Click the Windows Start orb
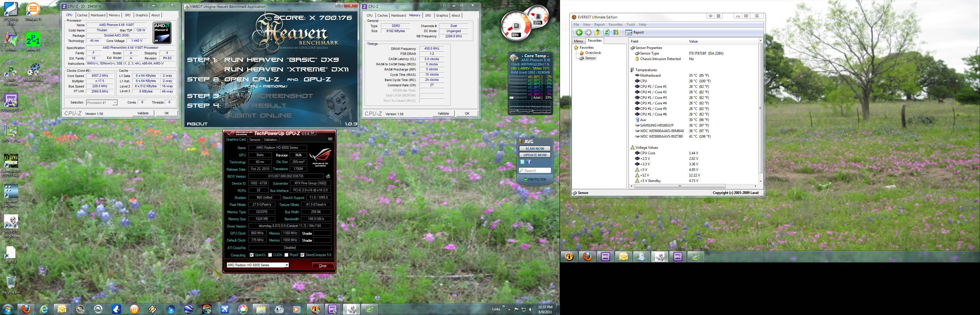 (x=8, y=309)
